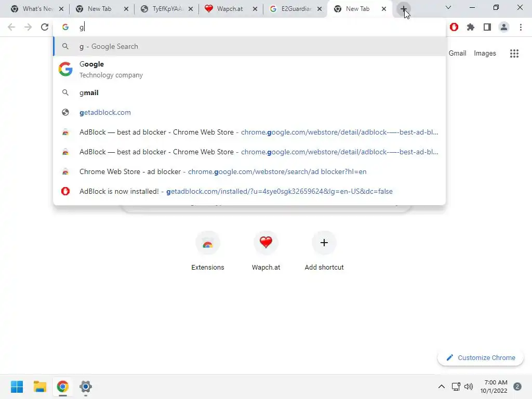Go back with the back arrow
Screen dimensions: 532x399
11,27
